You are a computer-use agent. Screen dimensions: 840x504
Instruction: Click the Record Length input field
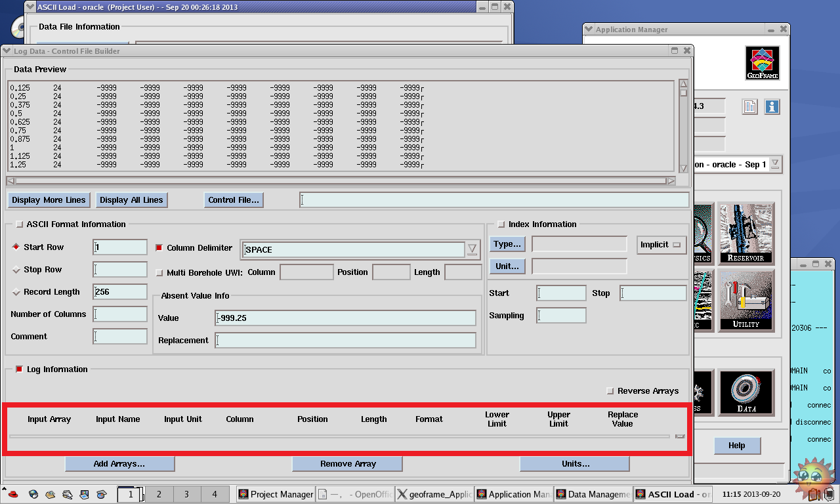pos(120,292)
